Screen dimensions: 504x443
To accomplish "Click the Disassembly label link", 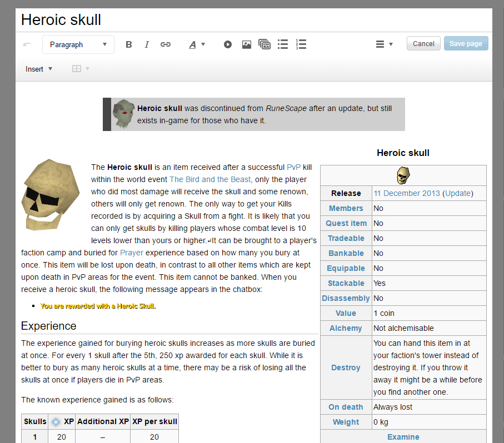I will click(346, 298).
